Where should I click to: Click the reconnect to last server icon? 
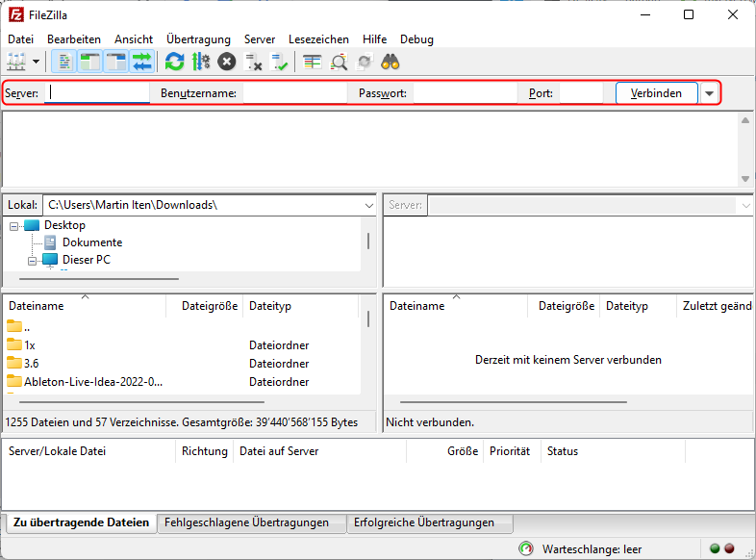pos(280,62)
